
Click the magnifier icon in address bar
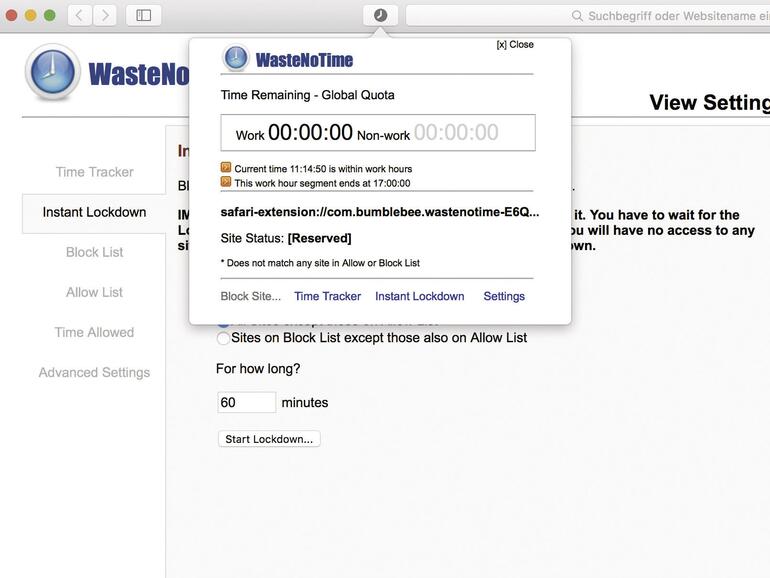click(577, 16)
